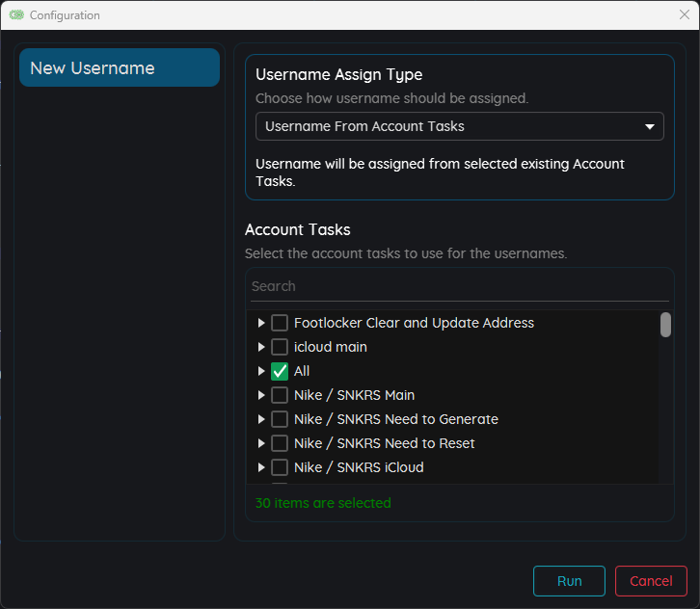This screenshot has width=700, height=609.
Task: Expand the Nike / SNKRS iCloud node
Action: coord(261,467)
